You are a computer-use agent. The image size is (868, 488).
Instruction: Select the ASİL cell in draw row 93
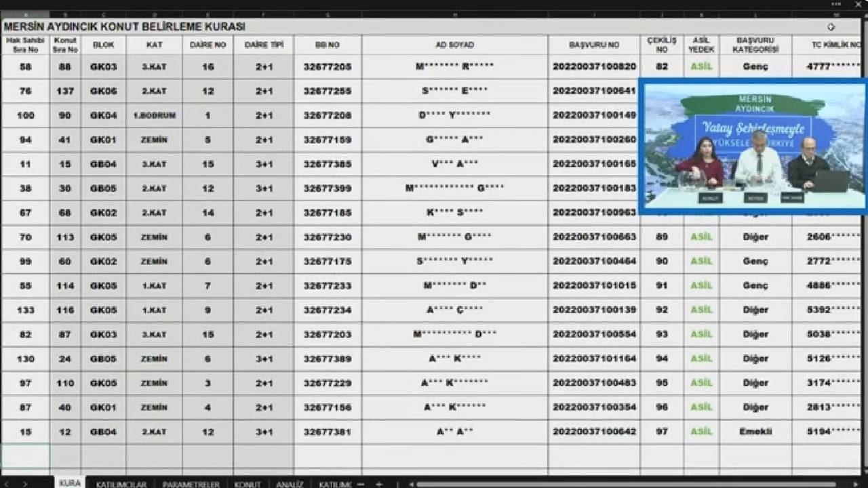tap(701, 334)
